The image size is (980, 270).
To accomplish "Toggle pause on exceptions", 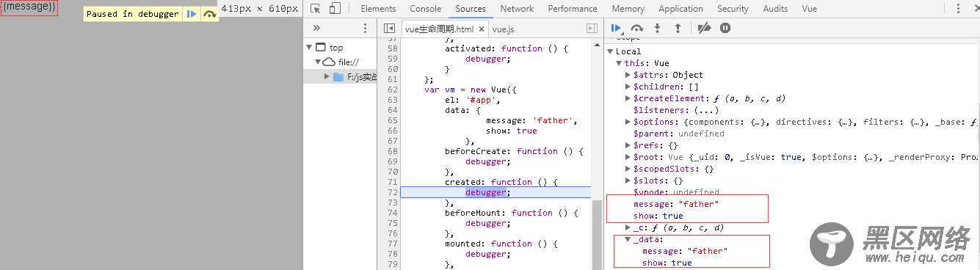I will pyautogui.click(x=725, y=28).
